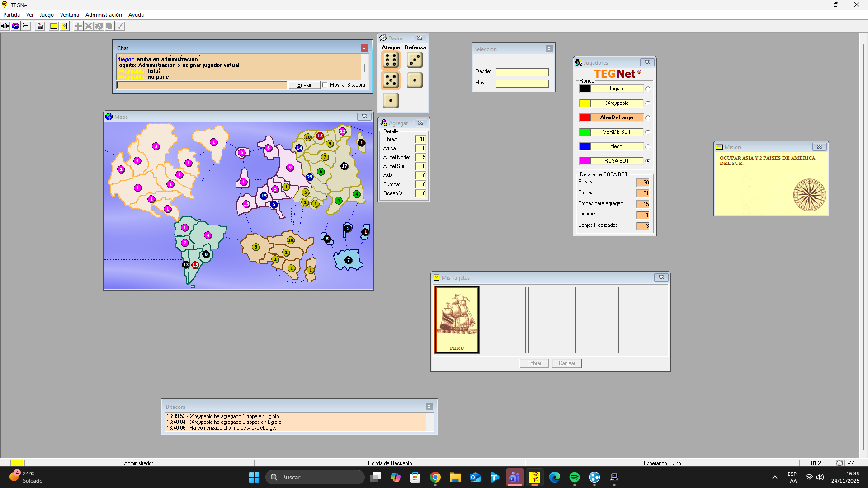Click the yellow country cards toolbar icon
This screenshot has width=868, height=488.
tap(65, 26)
